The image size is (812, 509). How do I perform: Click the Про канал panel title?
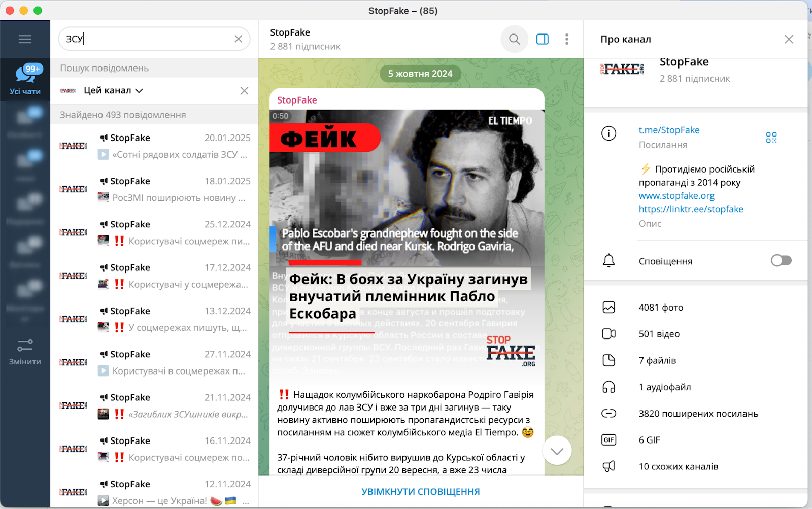[x=625, y=39]
